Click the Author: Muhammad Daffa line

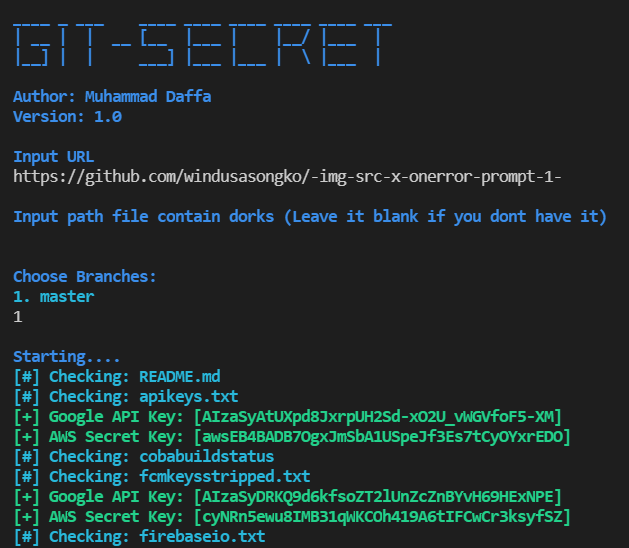[112, 97]
